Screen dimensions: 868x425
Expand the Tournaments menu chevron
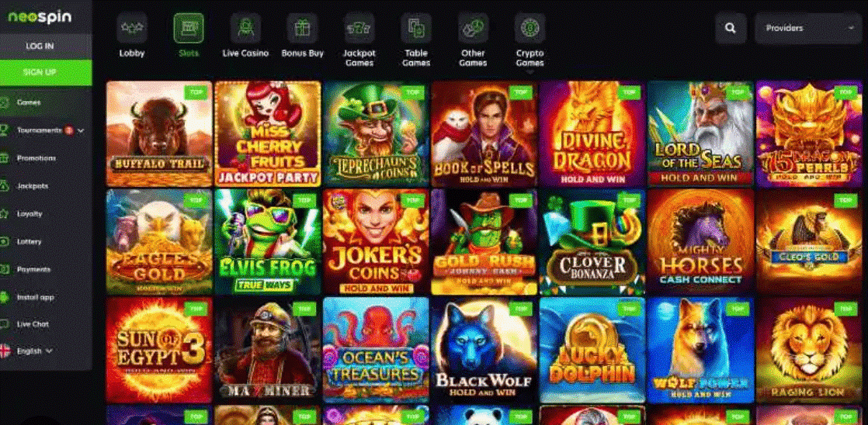pyautogui.click(x=81, y=131)
